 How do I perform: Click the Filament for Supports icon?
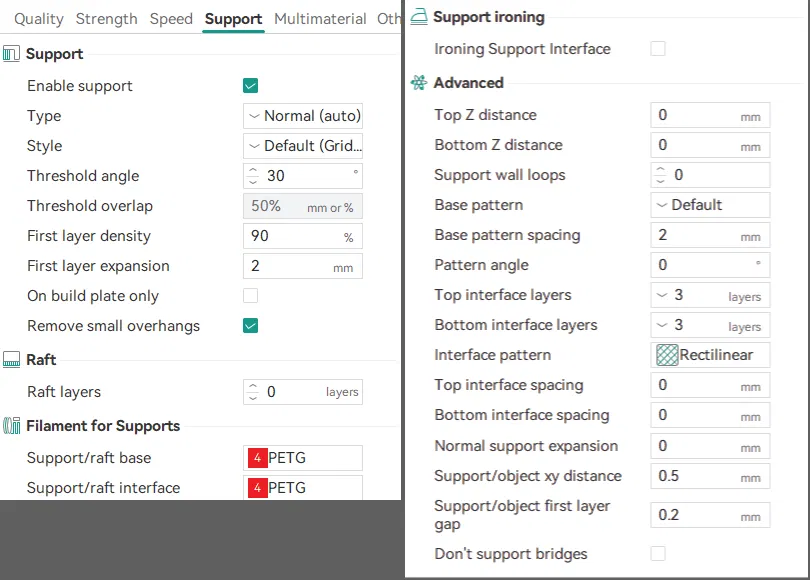click(x=12, y=426)
